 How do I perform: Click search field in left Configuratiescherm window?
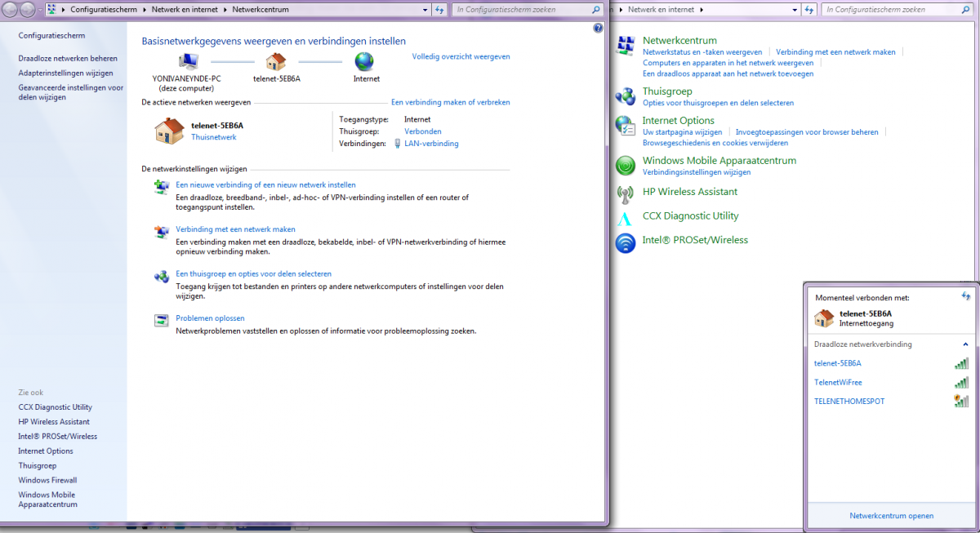pyautogui.click(x=529, y=10)
